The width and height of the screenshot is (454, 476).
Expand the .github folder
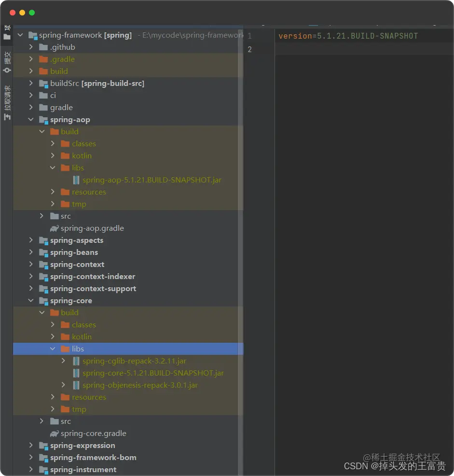coord(31,47)
